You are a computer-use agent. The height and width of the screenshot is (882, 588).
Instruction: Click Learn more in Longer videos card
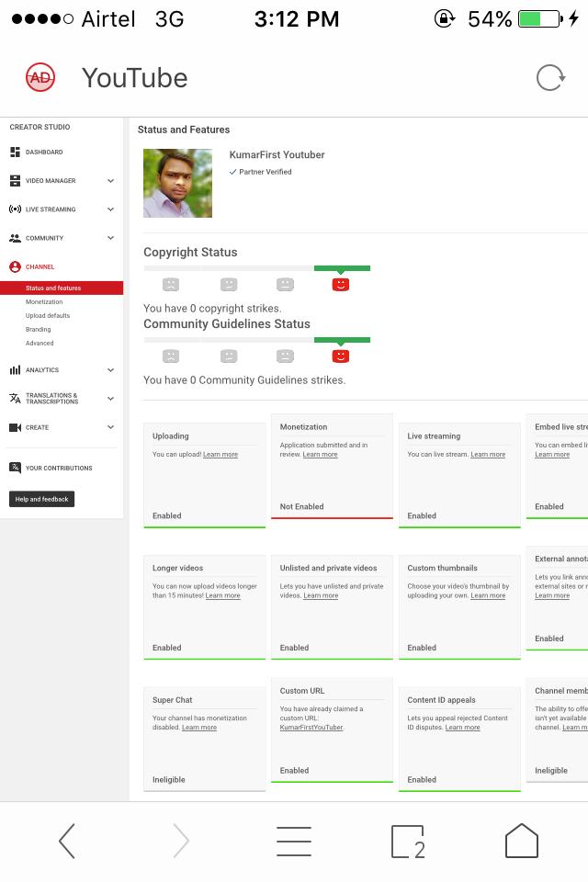pos(223,595)
